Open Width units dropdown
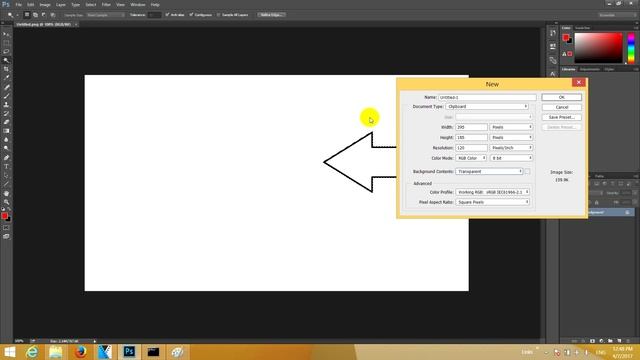640x360 pixels. [511, 127]
